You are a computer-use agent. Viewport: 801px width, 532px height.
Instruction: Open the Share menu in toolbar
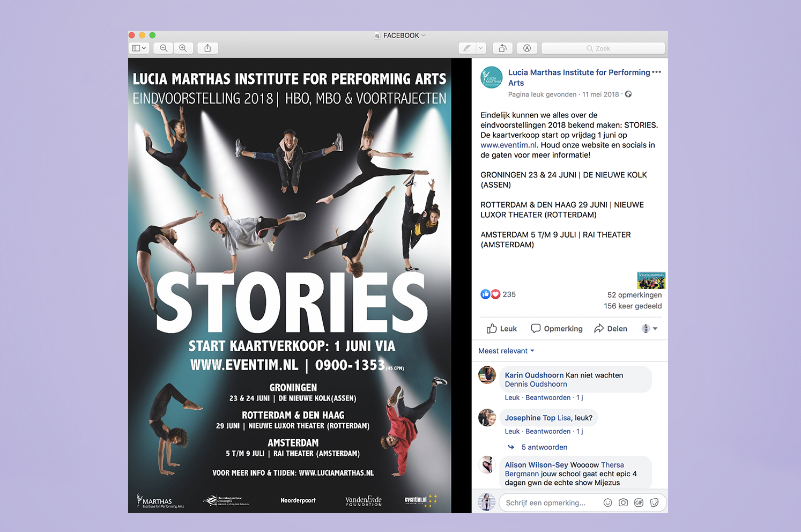point(207,48)
